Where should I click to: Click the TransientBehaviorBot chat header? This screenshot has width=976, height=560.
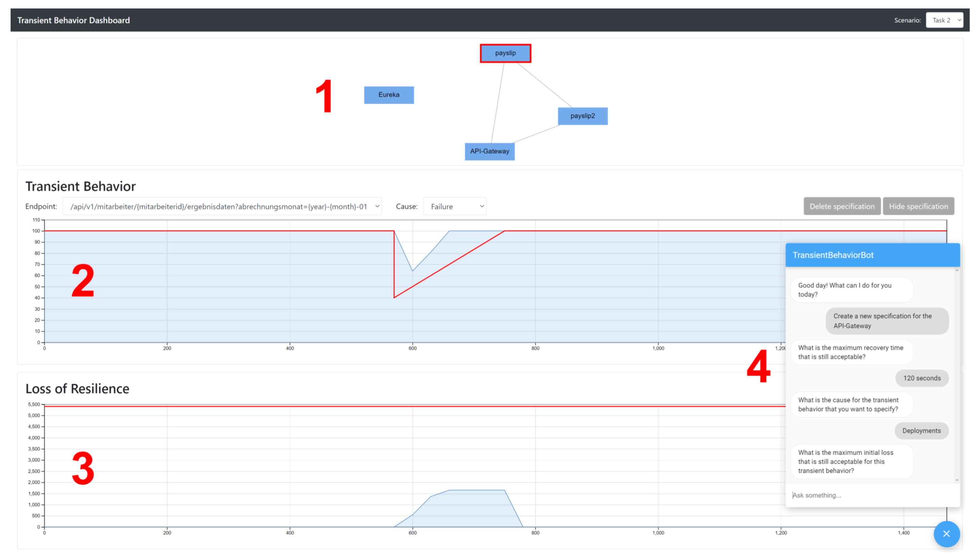coord(872,255)
